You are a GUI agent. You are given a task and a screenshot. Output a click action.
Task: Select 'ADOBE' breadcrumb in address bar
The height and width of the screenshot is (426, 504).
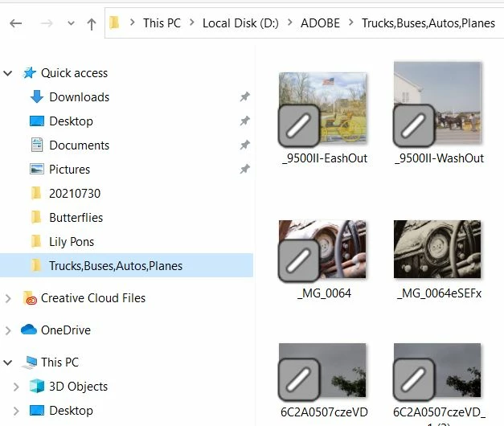(320, 23)
